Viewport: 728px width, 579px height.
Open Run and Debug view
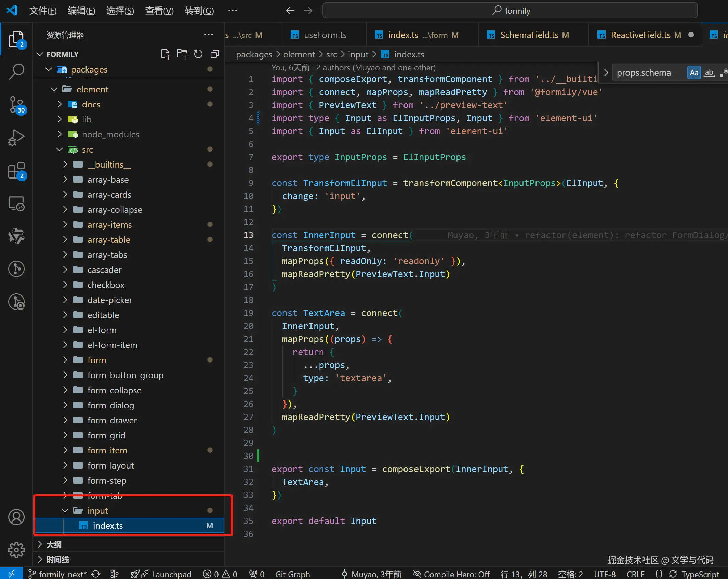click(x=16, y=137)
